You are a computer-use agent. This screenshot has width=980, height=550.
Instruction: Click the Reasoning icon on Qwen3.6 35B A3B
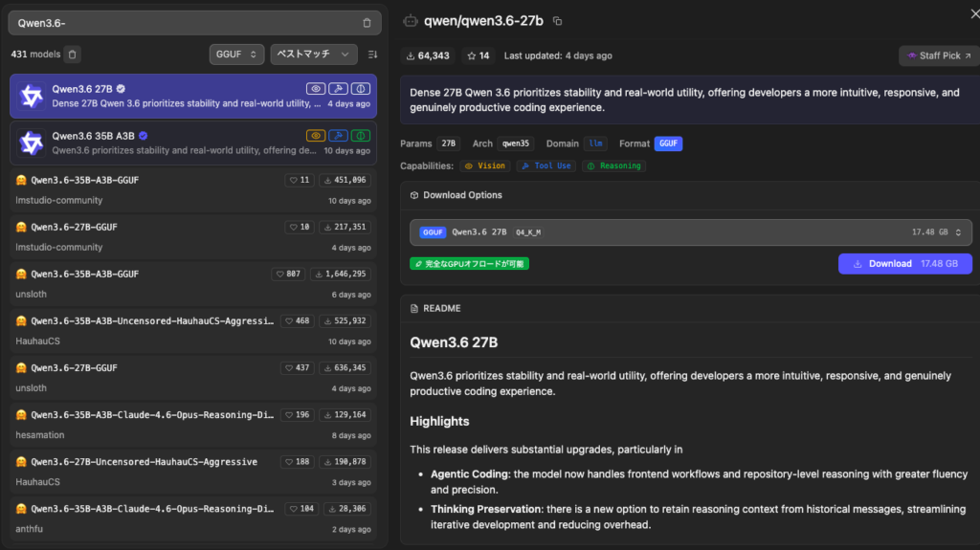point(360,136)
